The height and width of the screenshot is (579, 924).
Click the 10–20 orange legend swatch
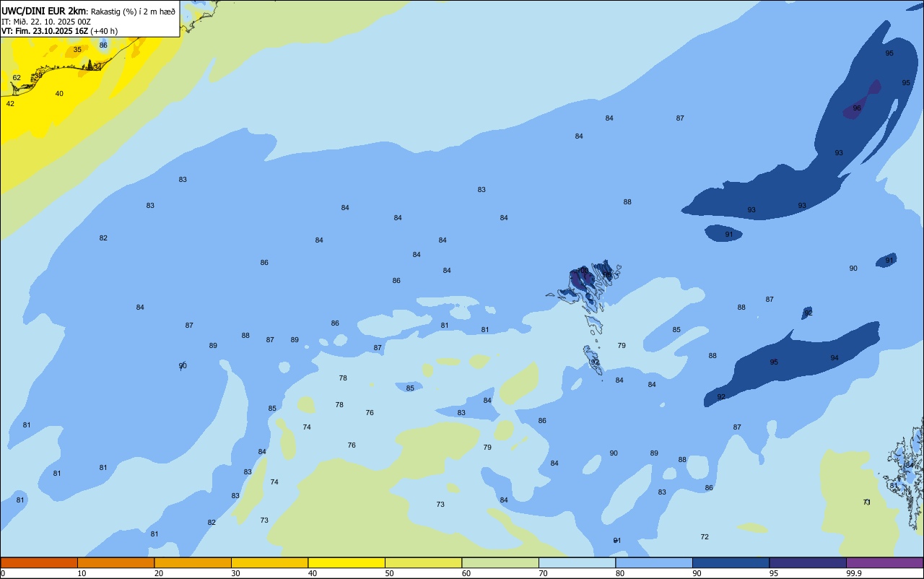coord(115,562)
